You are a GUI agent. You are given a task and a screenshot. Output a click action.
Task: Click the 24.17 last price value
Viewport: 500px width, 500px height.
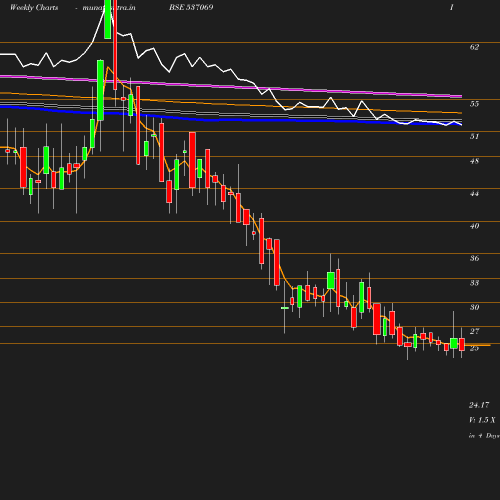coord(479,405)
